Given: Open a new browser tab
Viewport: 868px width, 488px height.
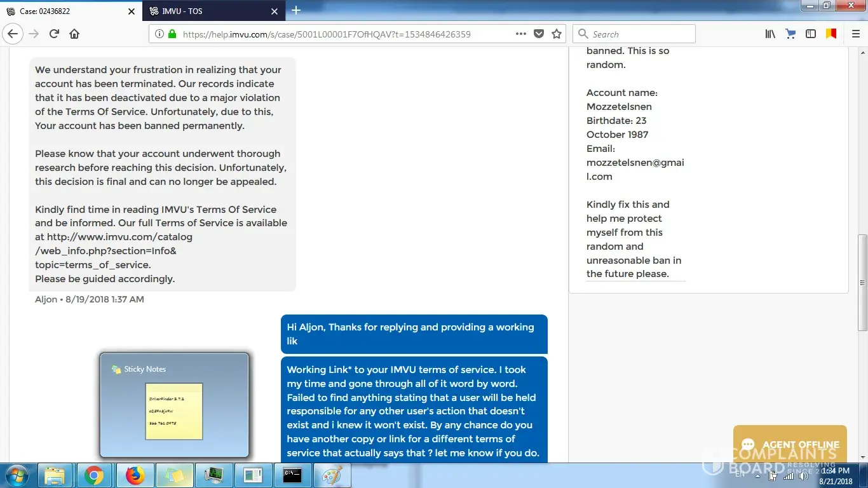Looking at the screenshot, I should coord(295,11).
